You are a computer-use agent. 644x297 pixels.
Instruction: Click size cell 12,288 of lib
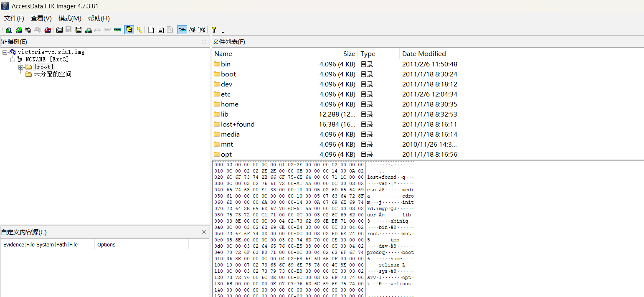click(337, 114)
